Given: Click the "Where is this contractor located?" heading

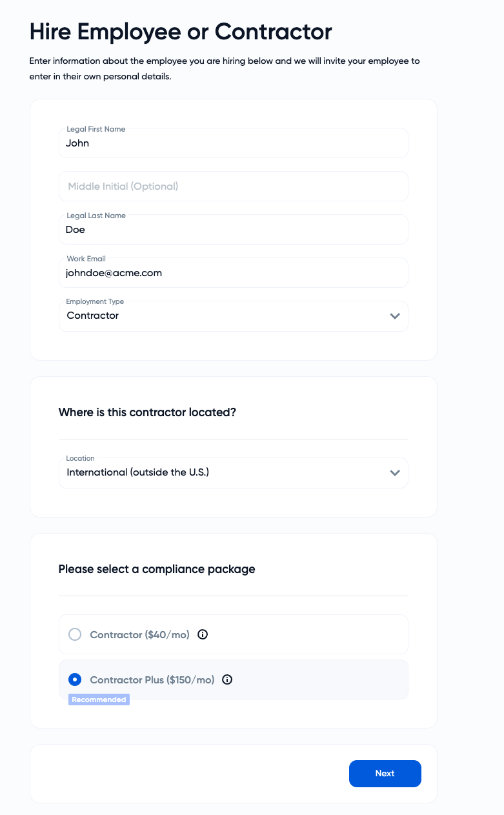Looking at the screenshot, I should [x=147, y=412].
